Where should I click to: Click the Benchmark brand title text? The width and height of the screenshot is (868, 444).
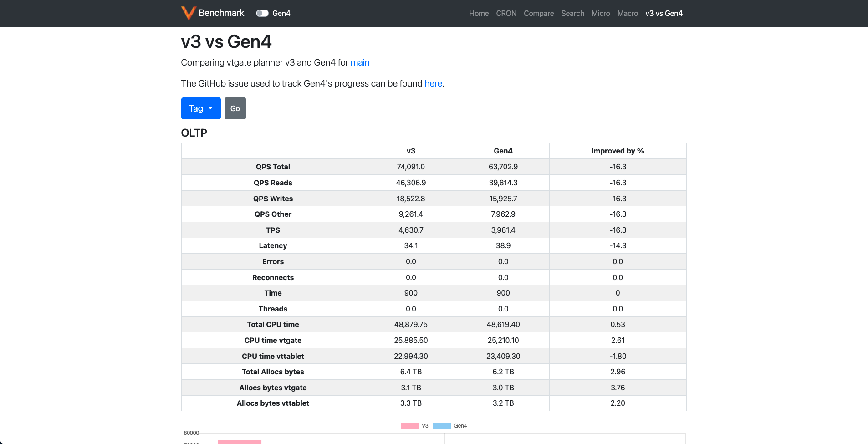221,13
